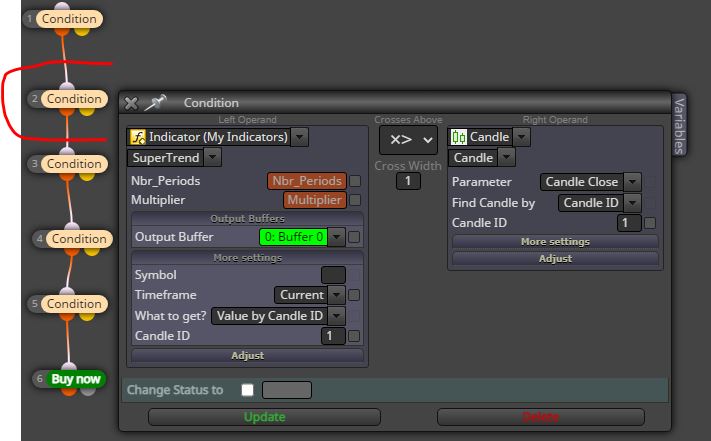Open the What to get dropdown
The width and height of the screenshot is (711, 441).
[336, 316]
